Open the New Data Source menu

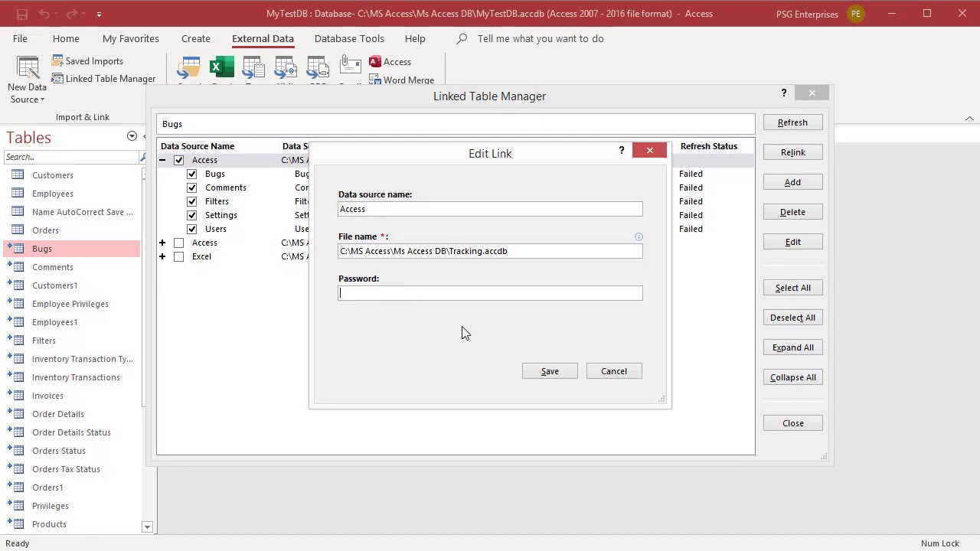click(x=28, y=80)
